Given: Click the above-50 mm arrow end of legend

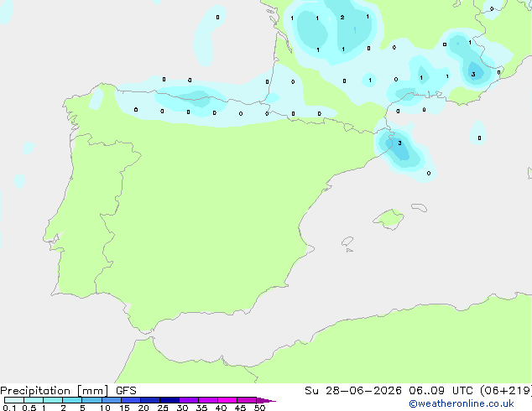Looking at the screenshot, I should [266, 400].
